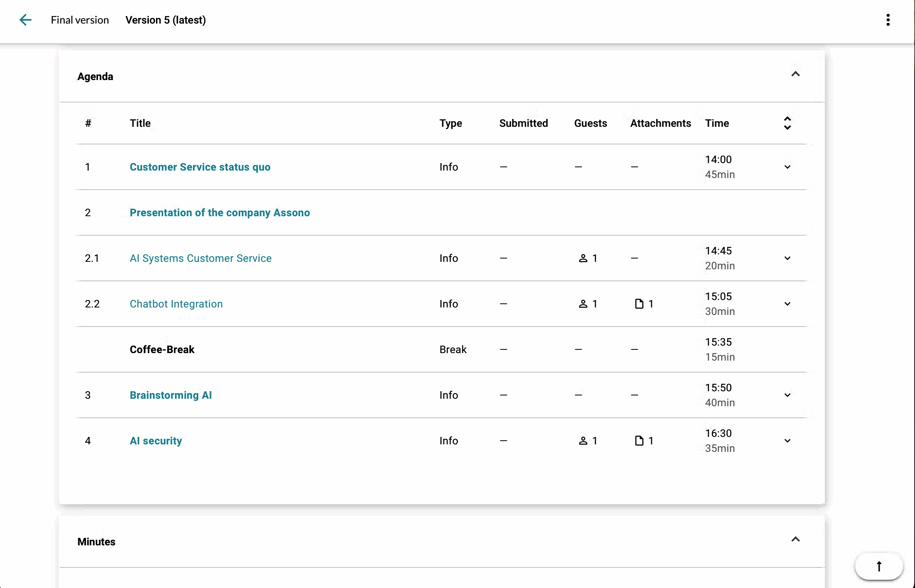The width and height of the screenshot is (915, 588).
Task: Open the AI security agenda item
Action: pos(156,441)
